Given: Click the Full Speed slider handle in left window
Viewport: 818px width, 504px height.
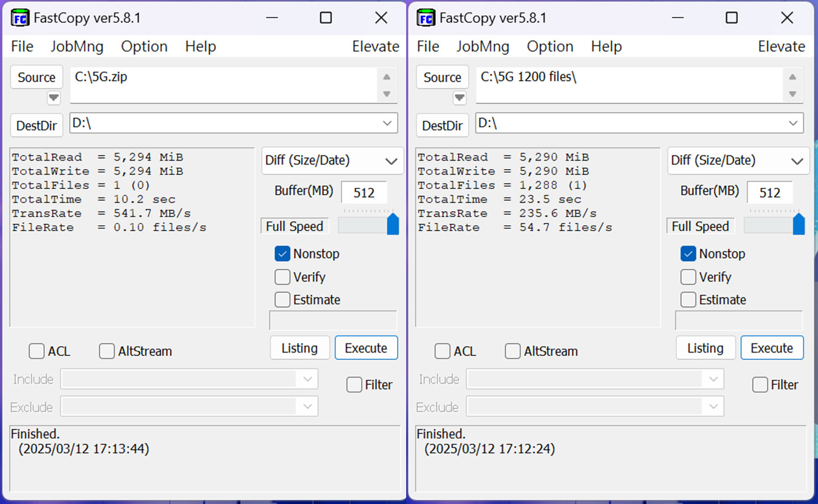Looking at the screenshot, I should click(393, 225).
